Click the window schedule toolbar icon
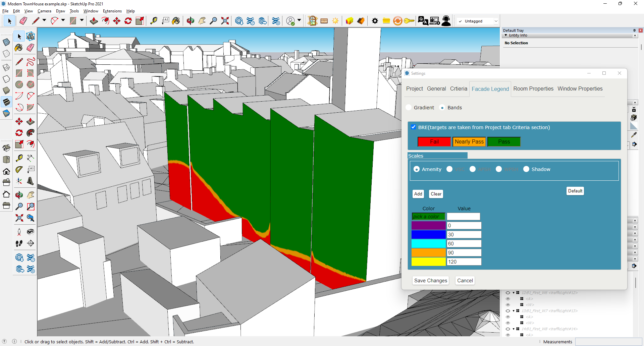The height and width of the screenshot is (346, 644). point(324,20)
